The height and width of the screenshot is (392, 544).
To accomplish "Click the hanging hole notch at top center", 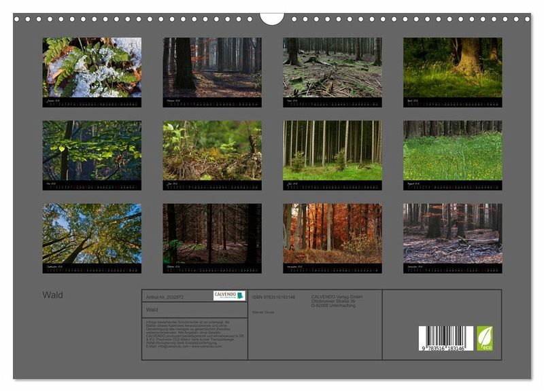I will coord(272,18).
